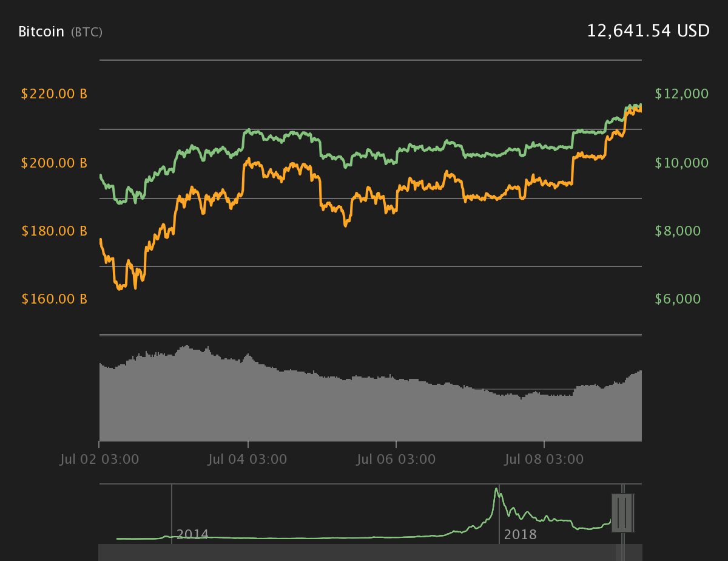Click the 2018 marker in navigator

pos(521,535)
